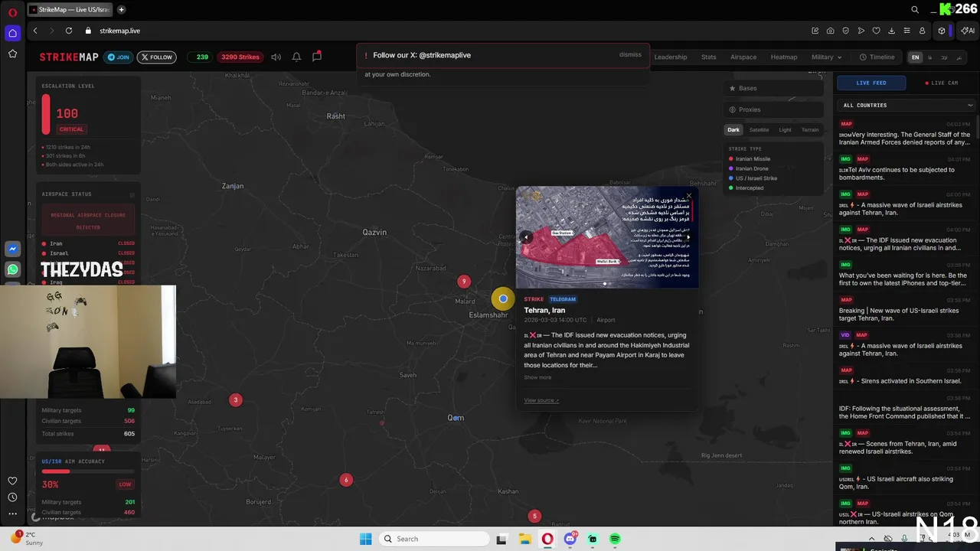
Task: Switch map style to Terrain
Action: (x=810, y=129)
